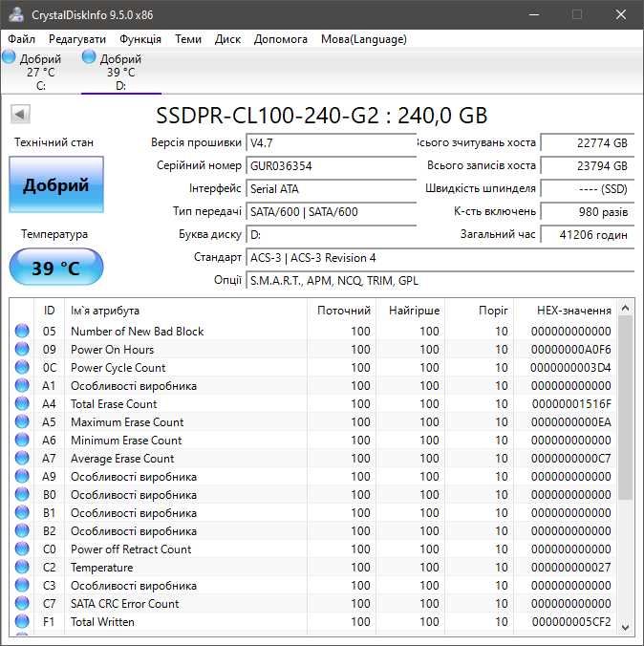The width and height of the screenshot is (644, 646).
Task: Click the attribute list scrollbar thumb
Action: [x=625, y=408]
